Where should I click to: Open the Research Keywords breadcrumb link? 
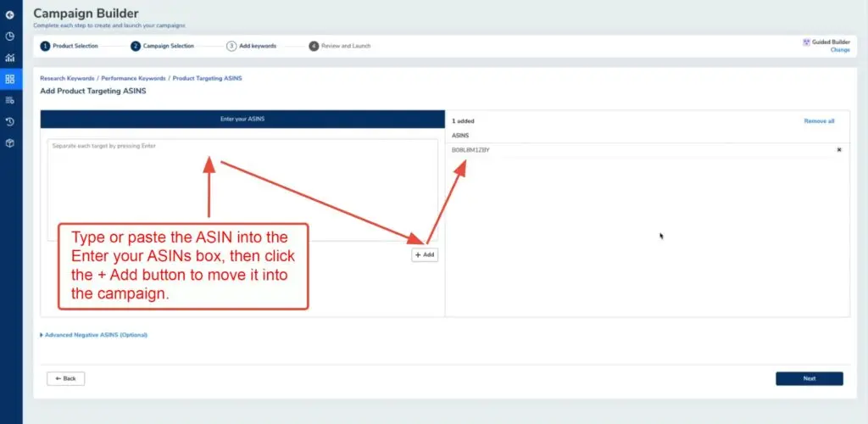pos(67,78)
